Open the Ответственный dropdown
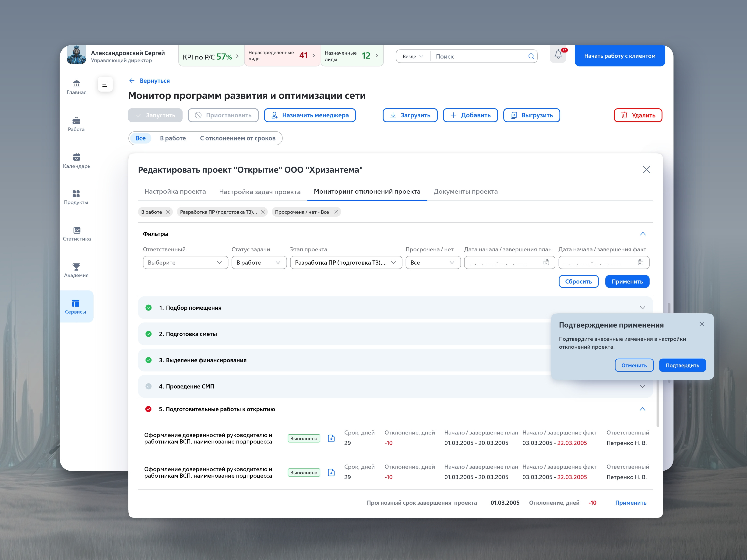Image resolution: width=747 pixels, height=560 pixels. [x=185, y=262]
